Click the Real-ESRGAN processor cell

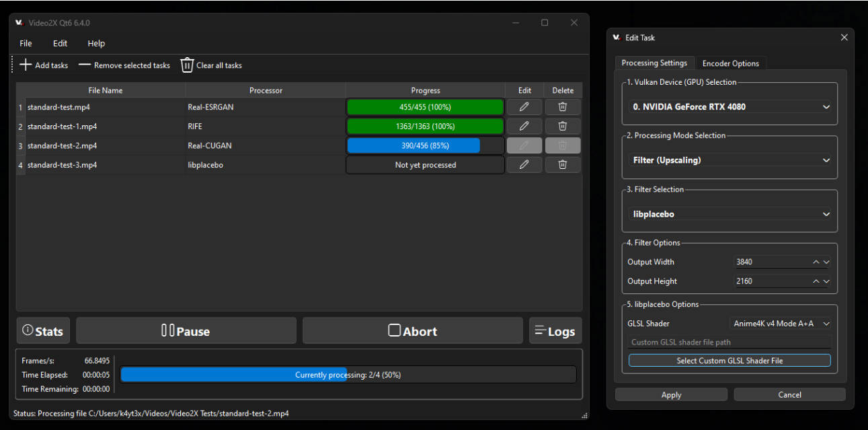coord(266,107)
